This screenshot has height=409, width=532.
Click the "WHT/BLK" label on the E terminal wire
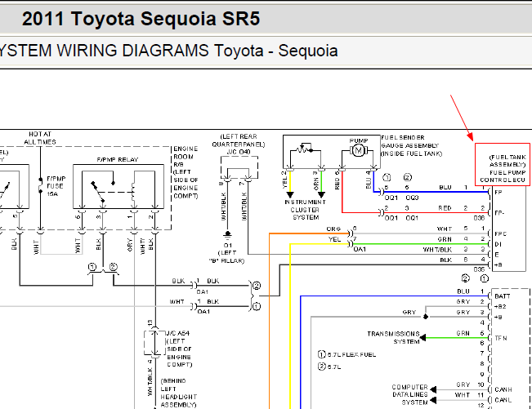pyautogui.click(x=437, y=250)
